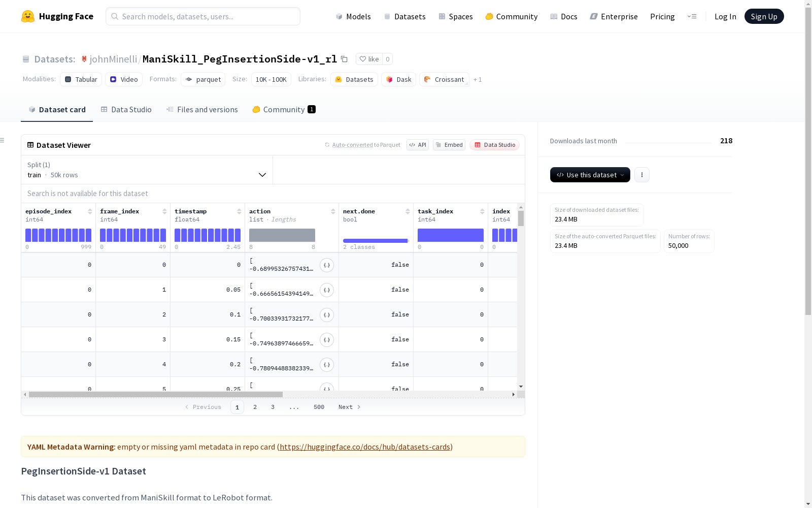812x508 pixels.
Task: Switch to the Dataset card tab
Action: (57, 110)
